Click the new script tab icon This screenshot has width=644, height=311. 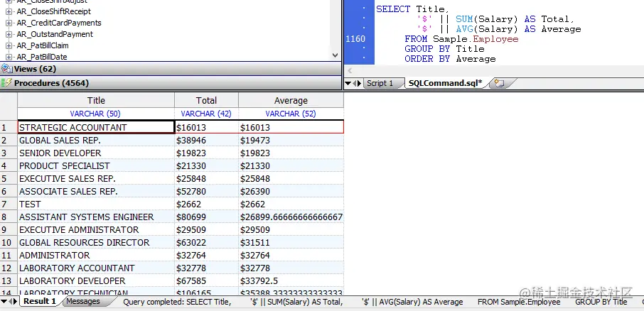[499, 83]
